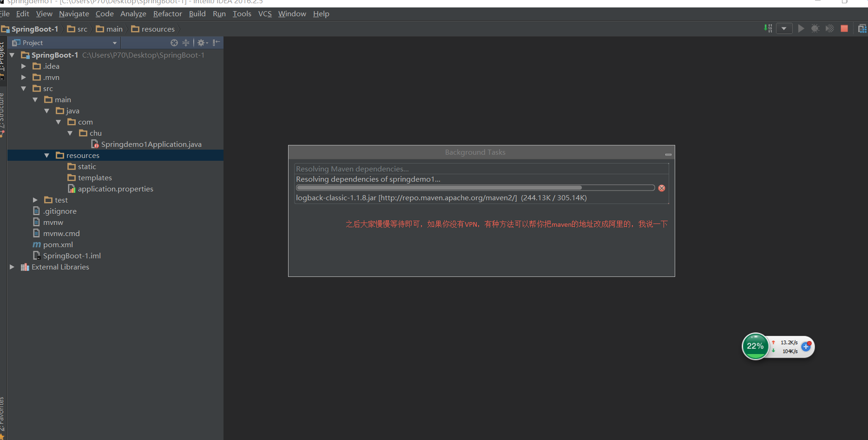868x440 pixels.
Task: Select Springdemo1Application.java file
Action: [x=151, y=144]
